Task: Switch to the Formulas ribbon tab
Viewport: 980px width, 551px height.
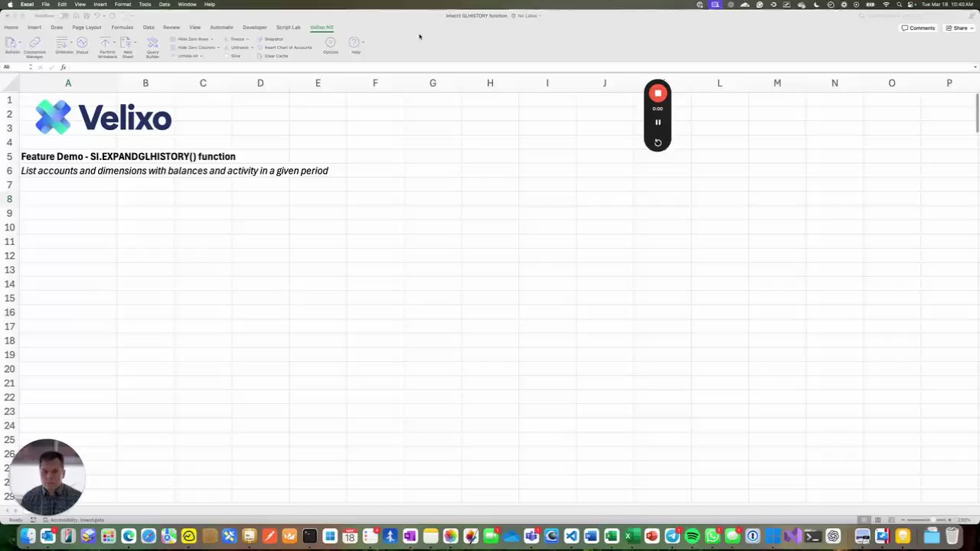Action: [122, 28]
